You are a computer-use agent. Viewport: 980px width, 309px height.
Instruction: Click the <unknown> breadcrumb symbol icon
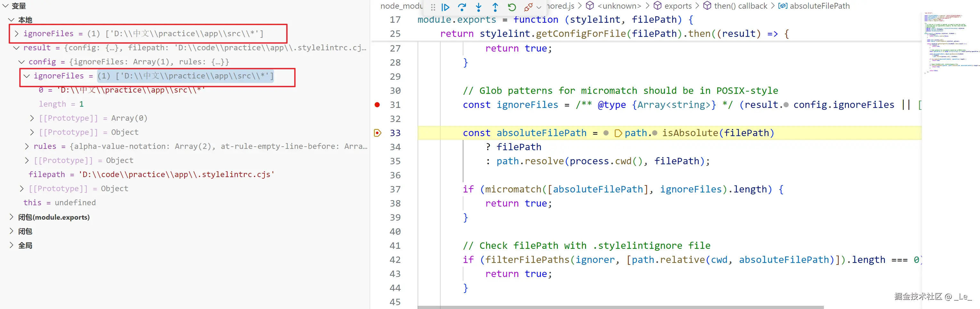coord(590,6)
